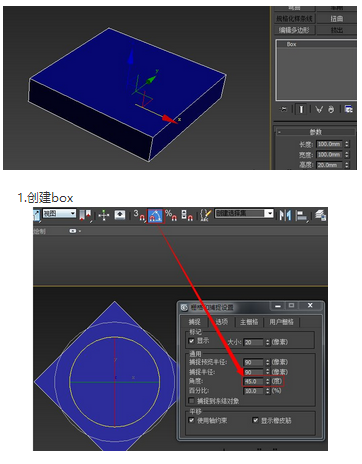Toggle the 显示橡皮筋 checkbox
Viewport: 362px width, 464px height.
pos(255,420)
